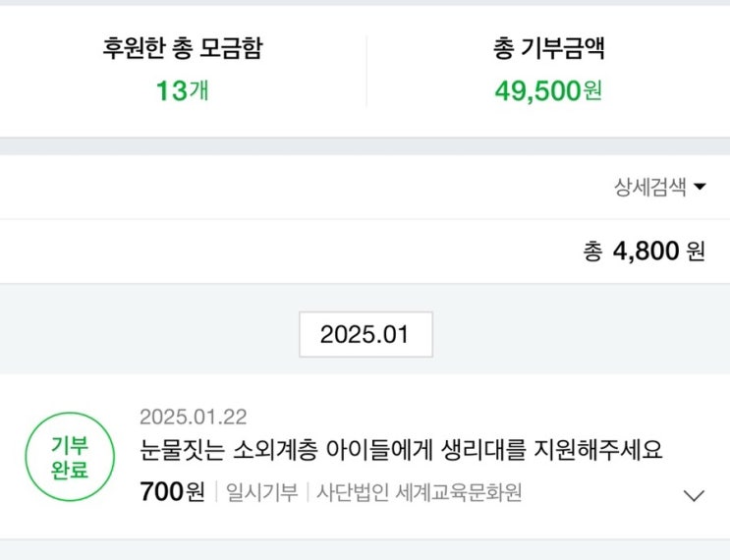Click the green 13개 fundraiser count
The image size is (730, 560).
(x=182, y=91)
